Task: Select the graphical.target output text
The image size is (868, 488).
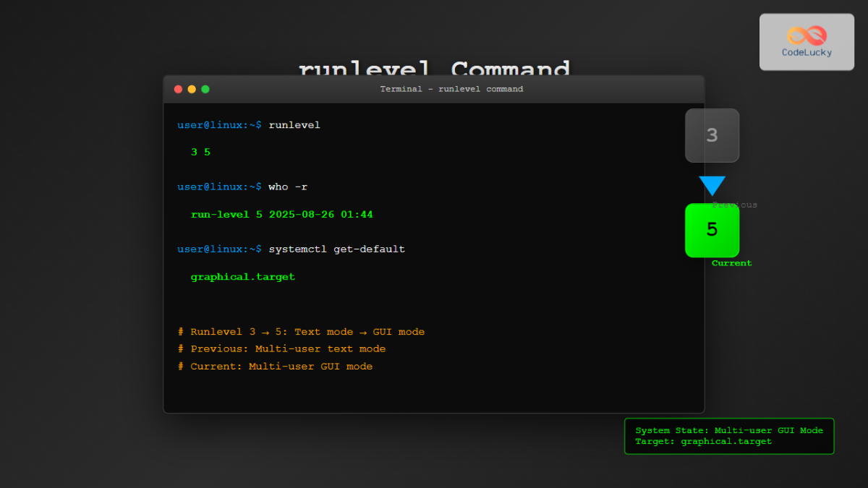Action: [243, 276]
